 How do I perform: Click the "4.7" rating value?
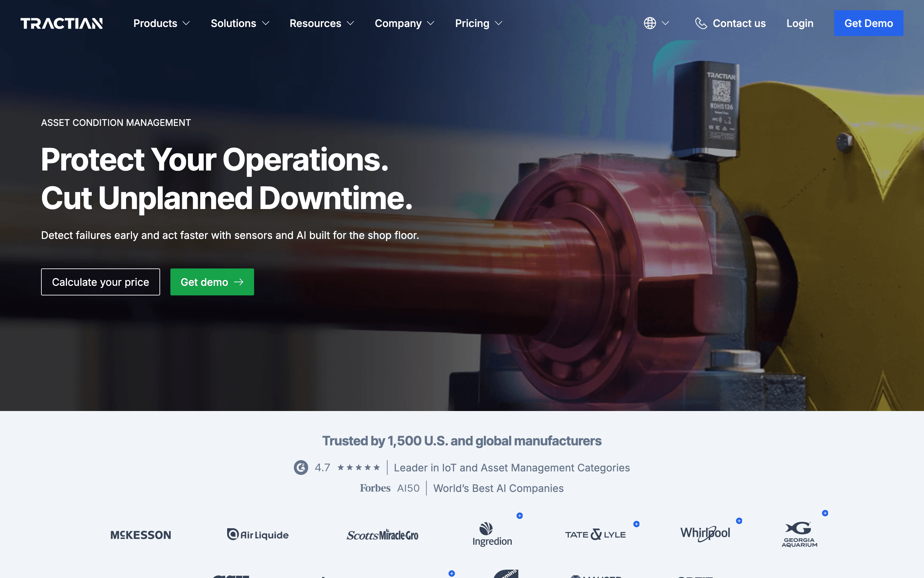click(x=322, y=468)
